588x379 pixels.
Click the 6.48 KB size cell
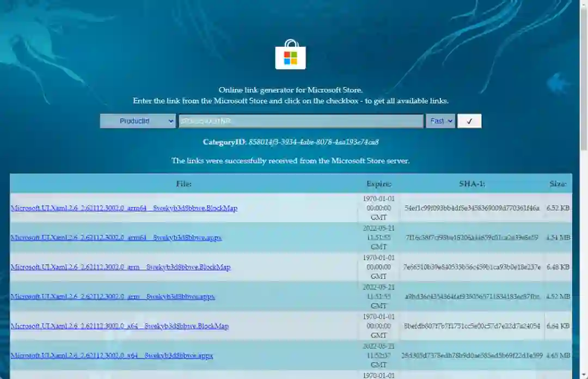(x=558, y=267)
